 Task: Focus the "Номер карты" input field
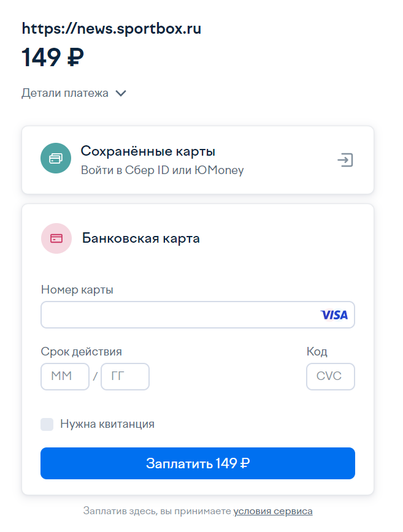(x=178, y=315)
